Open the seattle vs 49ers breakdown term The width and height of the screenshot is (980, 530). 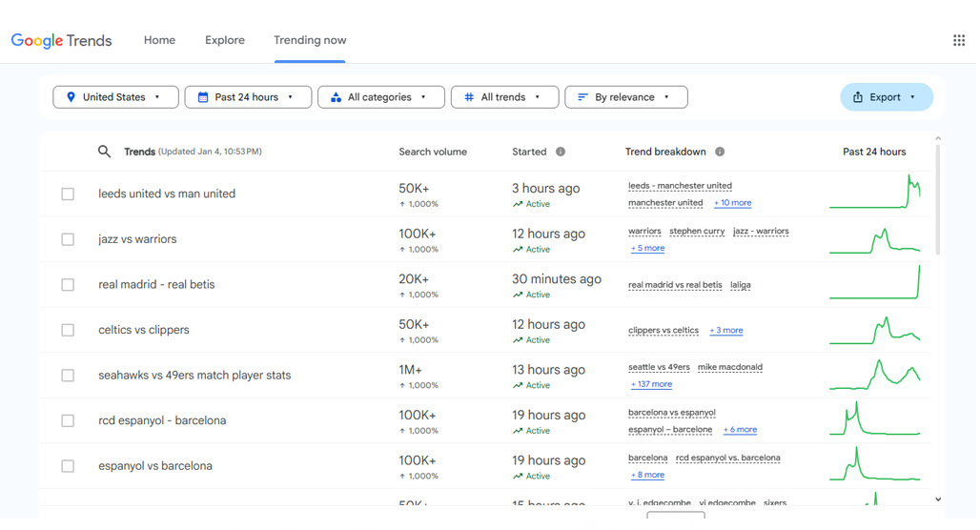click(x=659, y=367)
